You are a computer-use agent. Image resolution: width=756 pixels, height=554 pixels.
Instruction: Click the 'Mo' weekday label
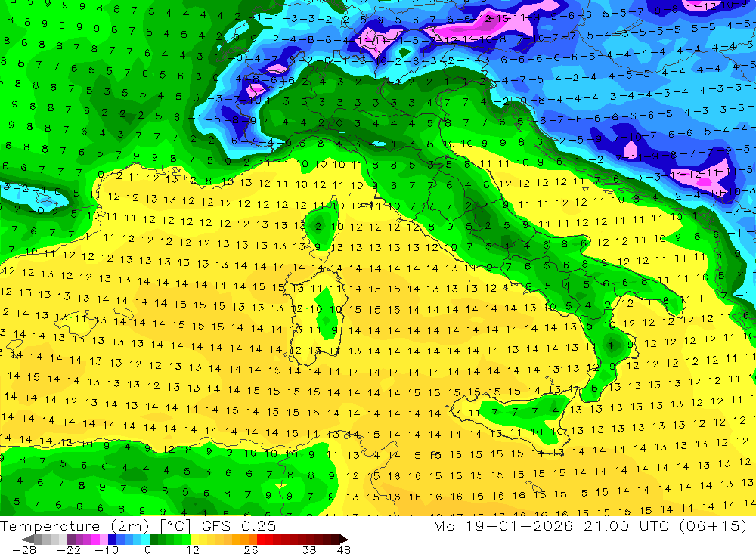pos(445,525)
